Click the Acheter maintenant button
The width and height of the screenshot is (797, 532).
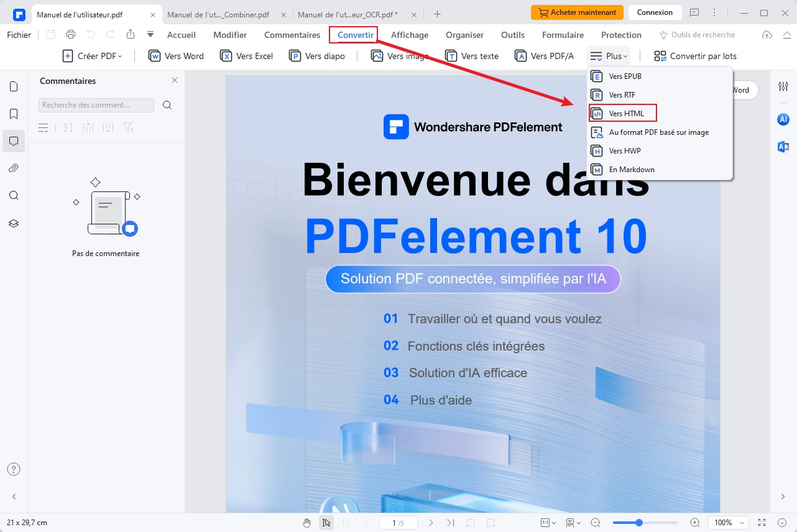coord(577,12)
